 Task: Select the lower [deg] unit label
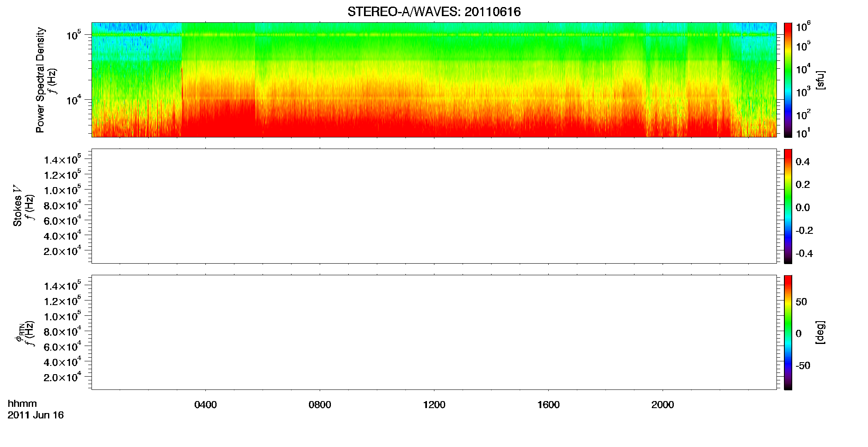(x=820, y=332)
